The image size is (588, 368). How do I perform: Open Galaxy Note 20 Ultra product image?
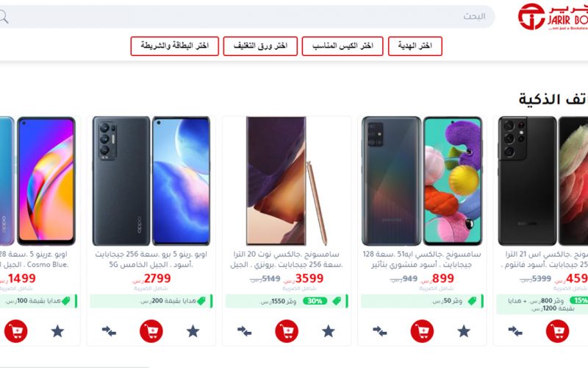pyautogui.click(x=287, y=181)
